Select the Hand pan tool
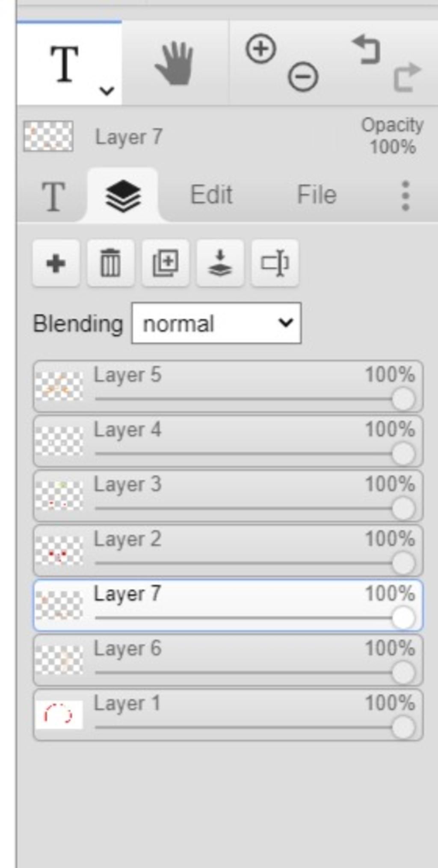 click(175, 63)
